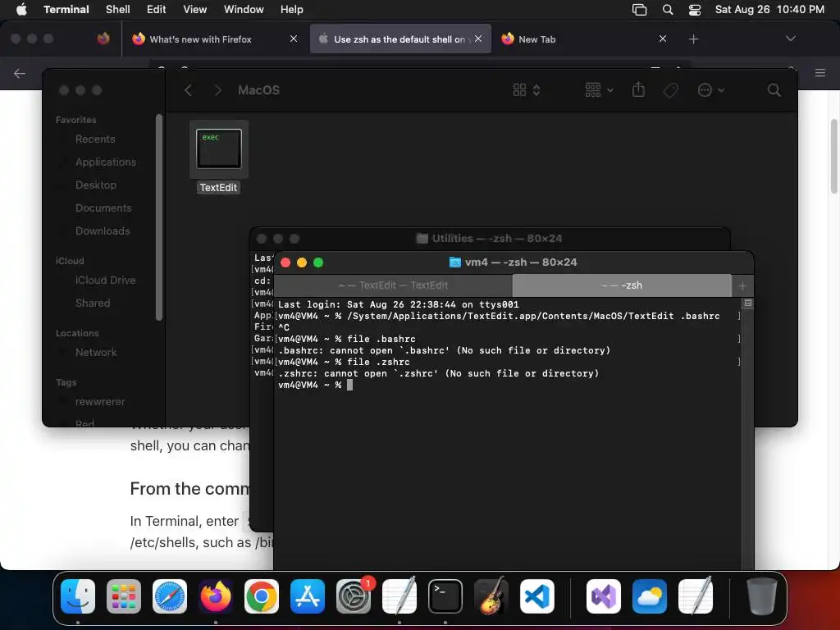Change Finder view mode switcher

point(526,90)
